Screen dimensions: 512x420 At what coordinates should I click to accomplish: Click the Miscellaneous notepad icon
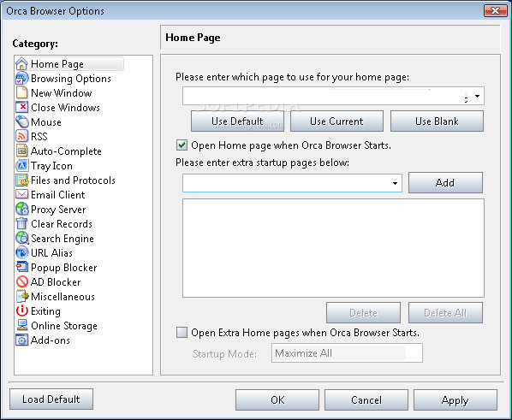(x=22, y=296)
